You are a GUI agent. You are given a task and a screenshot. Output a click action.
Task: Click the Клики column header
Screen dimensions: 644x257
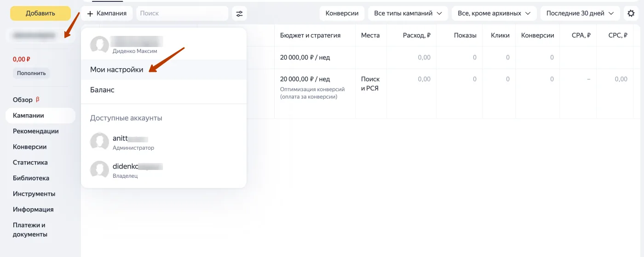pos(500,35)
